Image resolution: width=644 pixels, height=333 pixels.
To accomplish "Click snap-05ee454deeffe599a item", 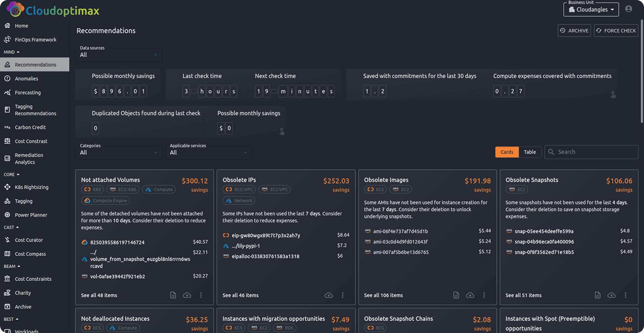I will 544,231.
